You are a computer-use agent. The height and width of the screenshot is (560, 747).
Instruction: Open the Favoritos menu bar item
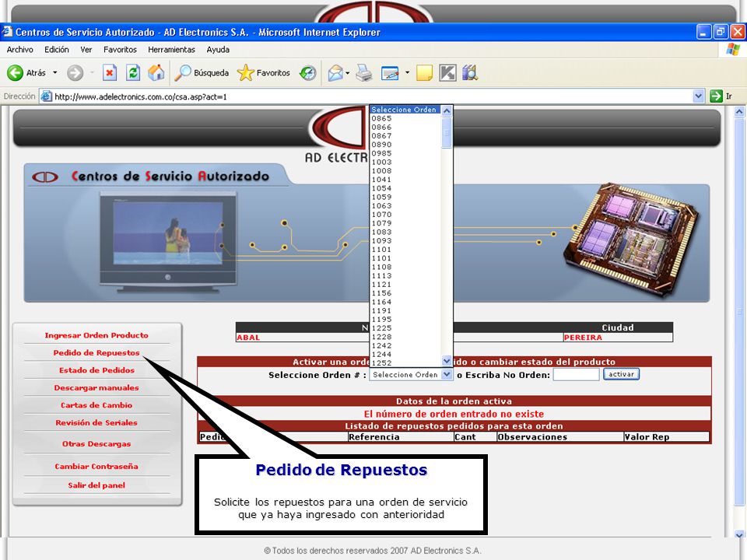[x=120, y=50]
